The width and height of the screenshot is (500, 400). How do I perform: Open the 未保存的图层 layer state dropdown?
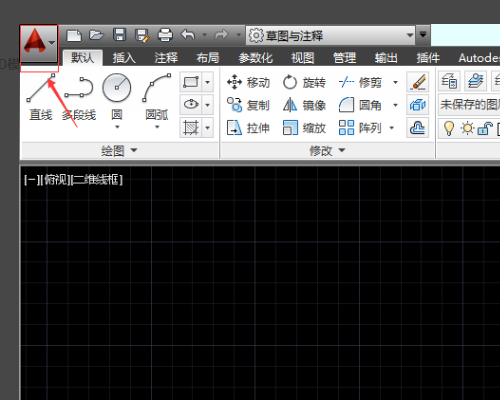[470, 105]
